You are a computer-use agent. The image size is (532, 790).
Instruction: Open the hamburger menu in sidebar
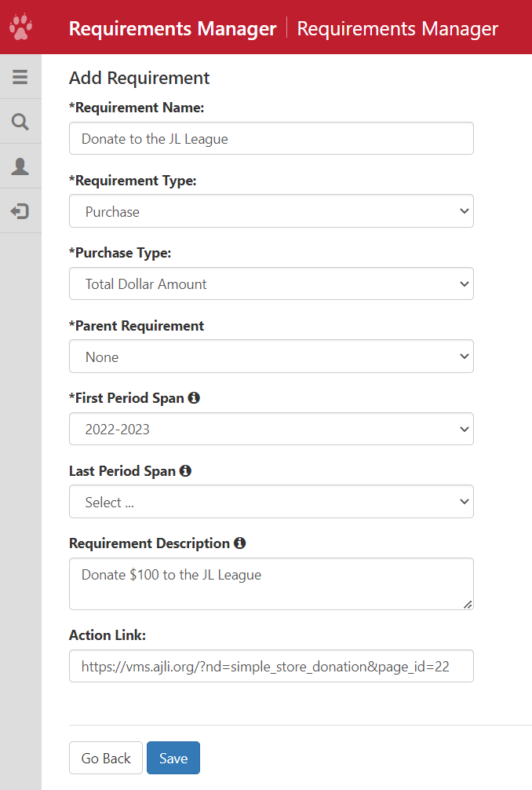20,77
